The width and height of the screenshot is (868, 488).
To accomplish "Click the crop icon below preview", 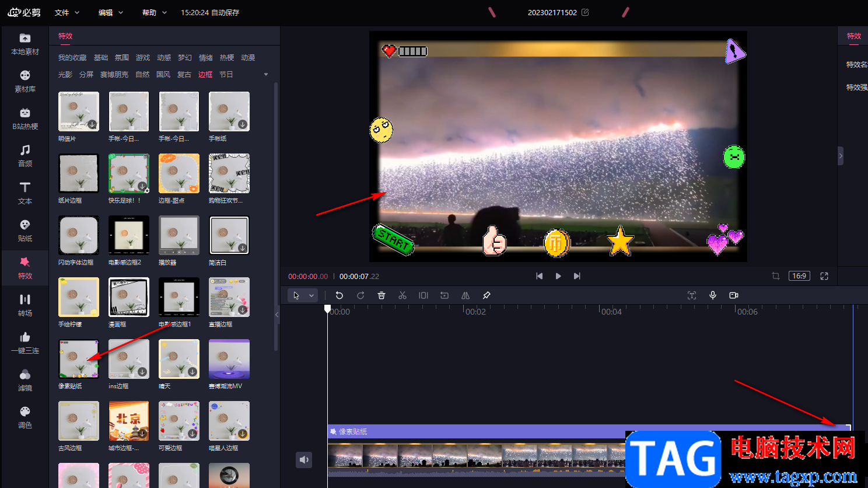I will point(776,276).
